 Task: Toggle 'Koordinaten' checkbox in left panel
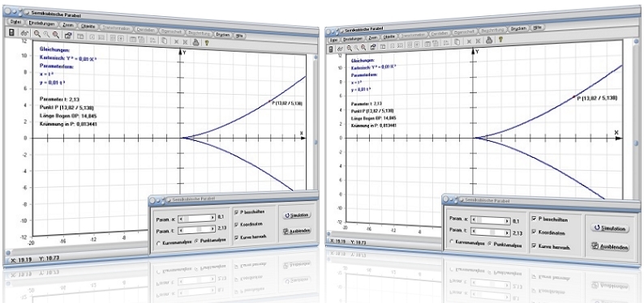pos(236,224)
